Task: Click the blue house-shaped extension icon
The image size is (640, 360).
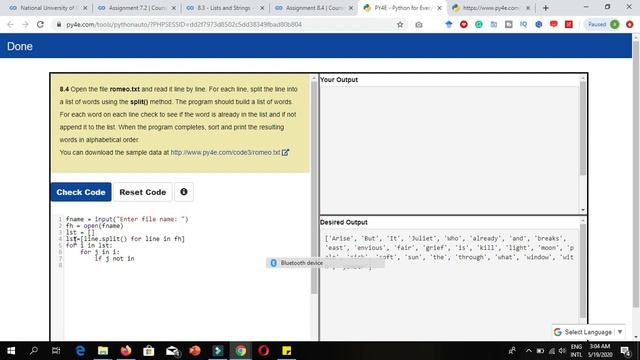Action: point(449,24)
